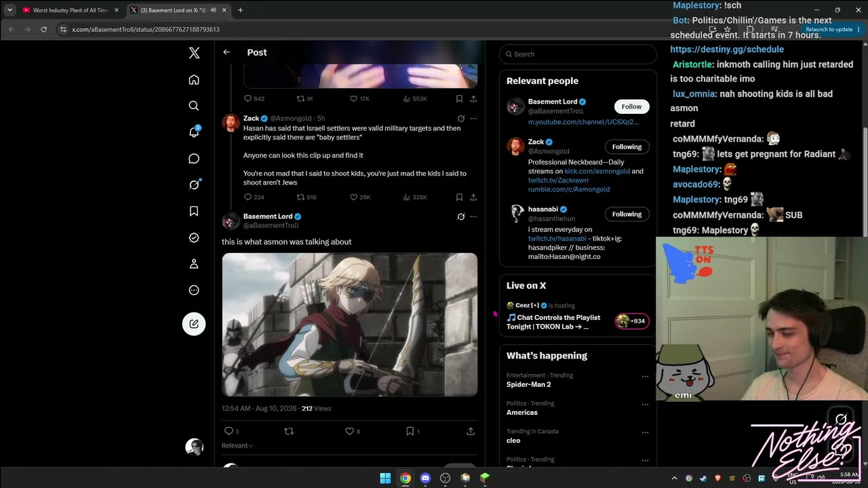This screenshot has width=868, height=488.
Task: Open options for the Americas trend
Action: coord(645,405)
